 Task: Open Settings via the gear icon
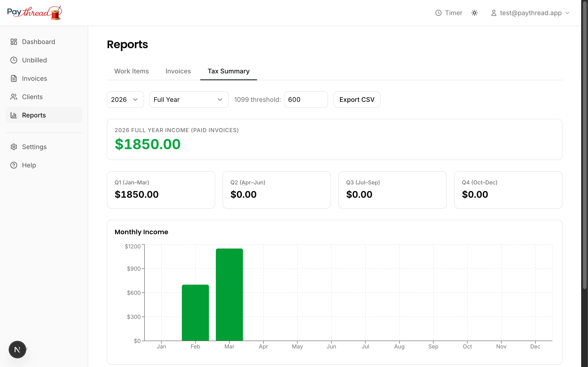click(x=14, y=147)
